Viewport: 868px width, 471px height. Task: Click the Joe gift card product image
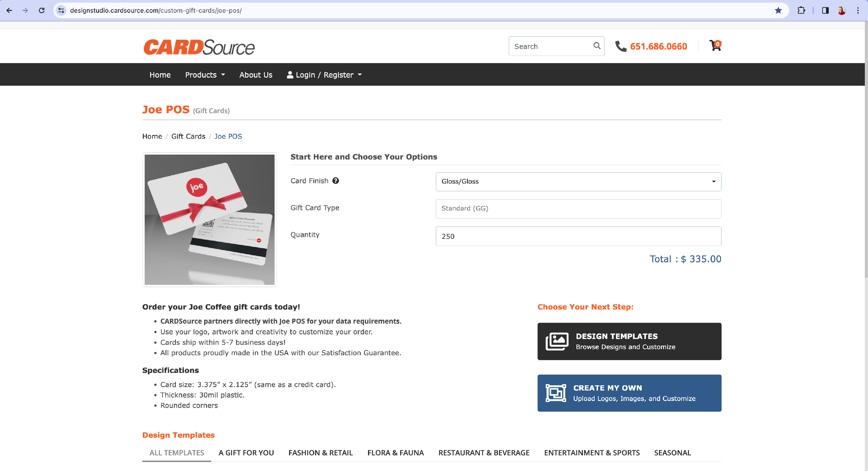[x=209, y=219]
